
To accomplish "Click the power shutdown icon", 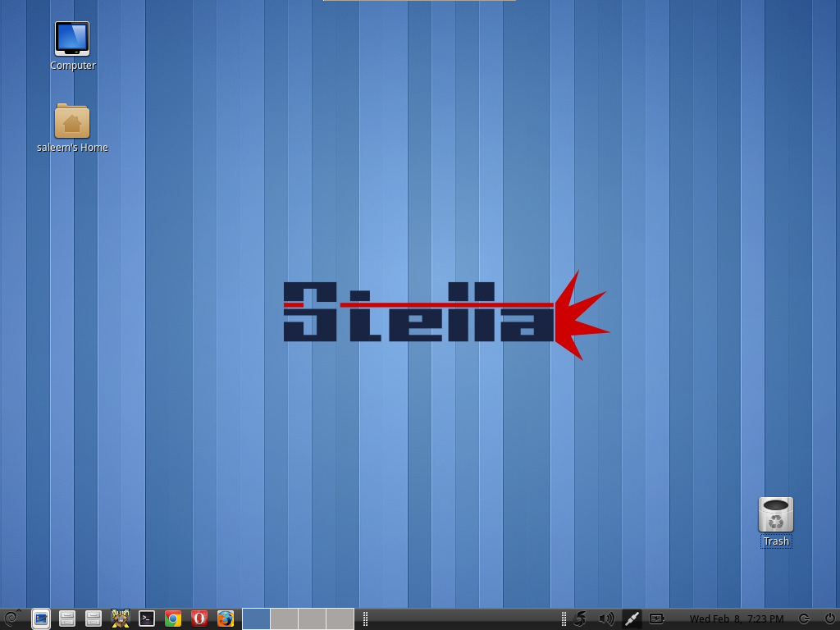I will [x=830, y=619].
